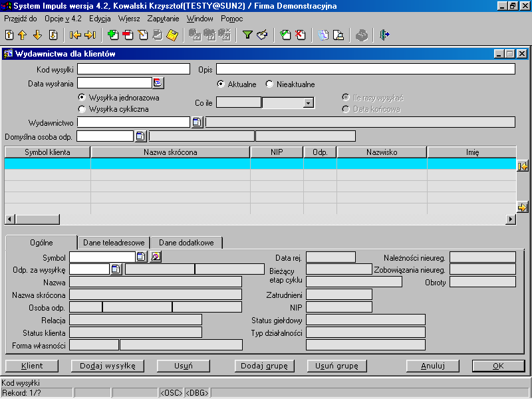Switch to Dane teleadresowe tab

coord(114,243)
